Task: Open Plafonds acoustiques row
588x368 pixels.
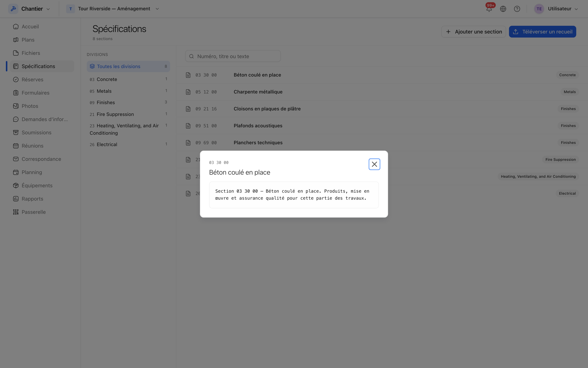Action: pyautogui.click(x=382, y=126)
